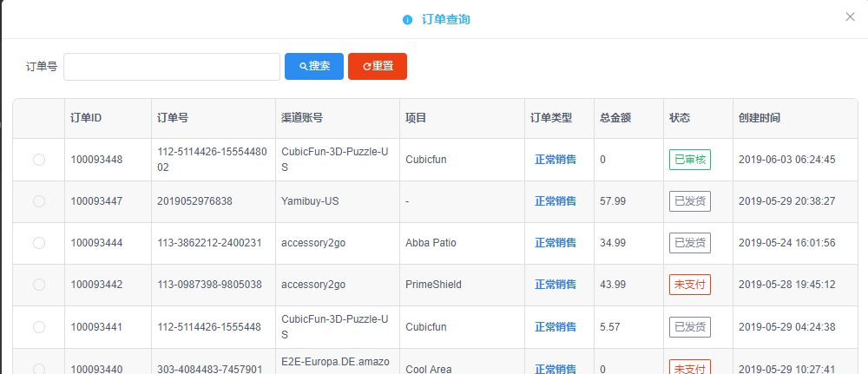Click total amount 5.57

(610, 327)
